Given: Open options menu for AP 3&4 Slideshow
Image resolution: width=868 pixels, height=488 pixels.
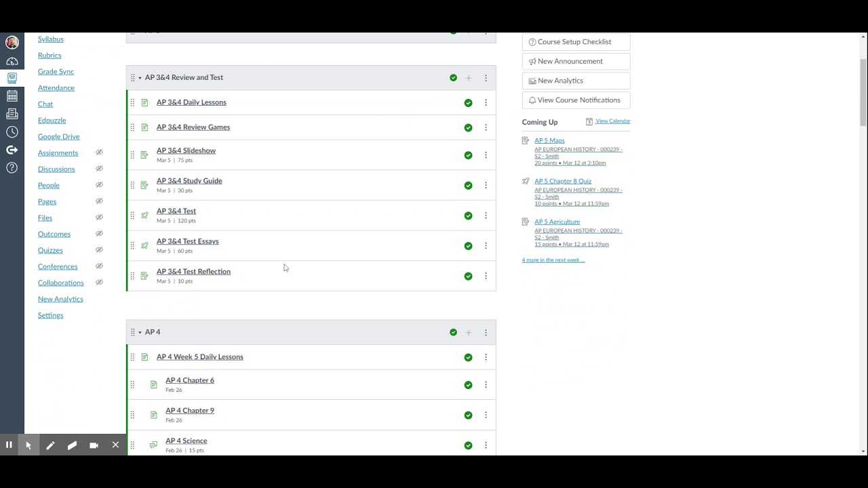Looking at the screenshot, I should 486,155.
